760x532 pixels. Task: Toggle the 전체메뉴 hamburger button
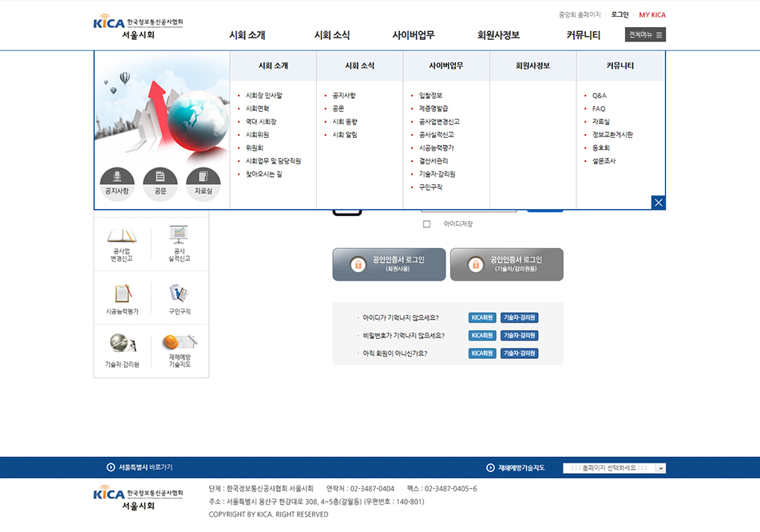(x=645, y=35)
